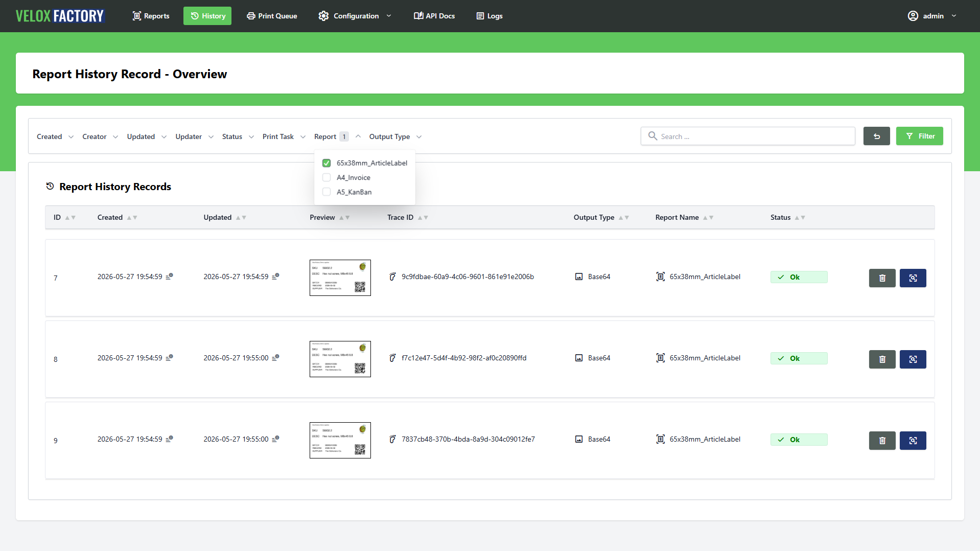Image resolution: width=980 pixels, height=551 pixels.
Task: Click 65x38mm_ArticleLabel report name in record 9
Action: click(x=705, y=439)
